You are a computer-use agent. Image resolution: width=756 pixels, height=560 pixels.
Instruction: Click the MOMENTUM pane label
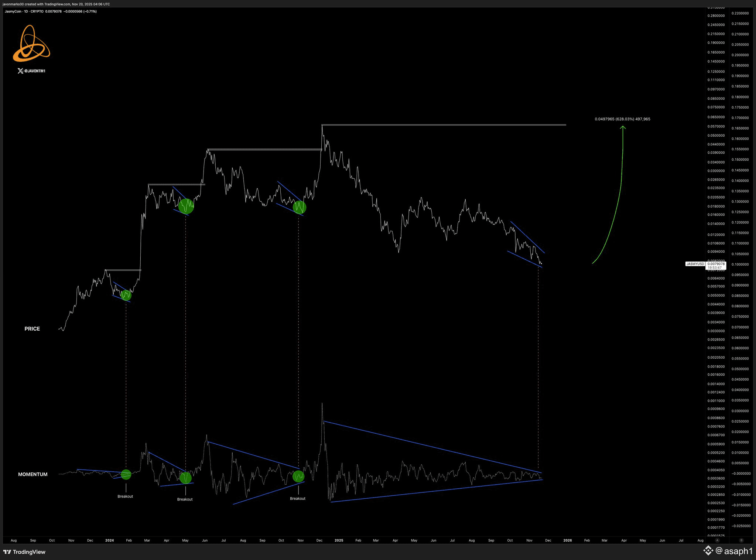point(33,474)
